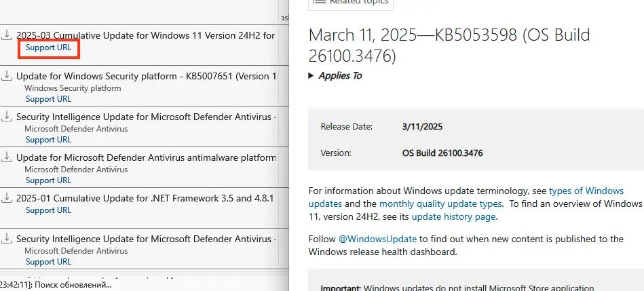Open Support URL under Windows Security platform
Viewport: 644px width, 291px height.
(48, 99)
